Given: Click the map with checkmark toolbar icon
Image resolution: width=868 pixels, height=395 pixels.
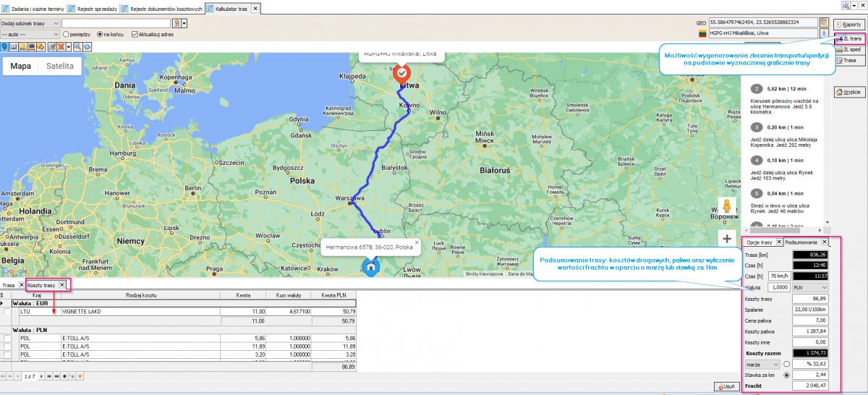Looking at the screenshot, I should [52, 47].
